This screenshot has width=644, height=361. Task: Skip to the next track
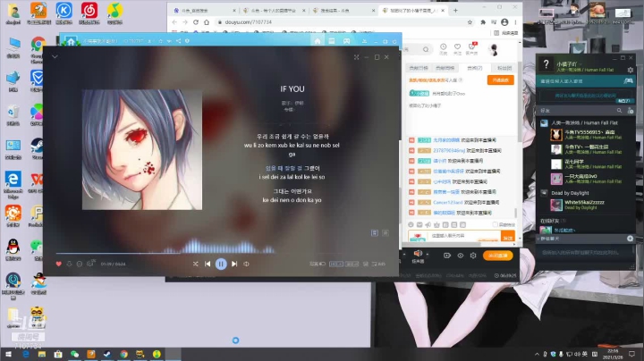[234, 264]
